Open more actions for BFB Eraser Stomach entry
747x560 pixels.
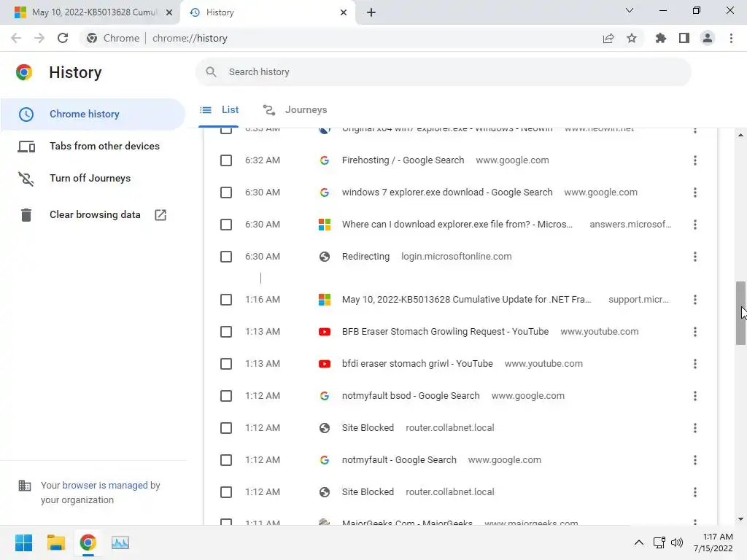click(695, 332)
